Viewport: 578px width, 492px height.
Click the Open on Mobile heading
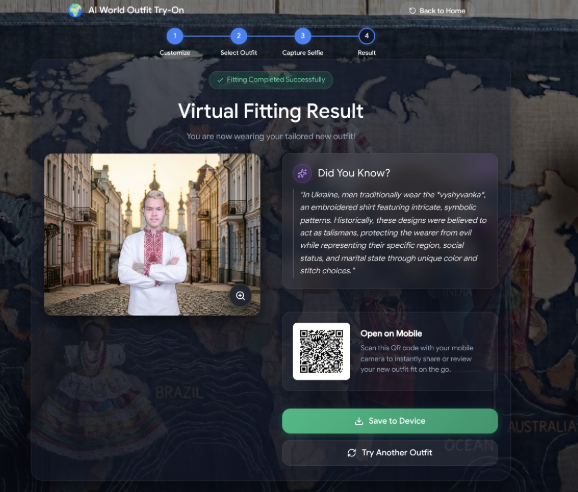[391, 334]
